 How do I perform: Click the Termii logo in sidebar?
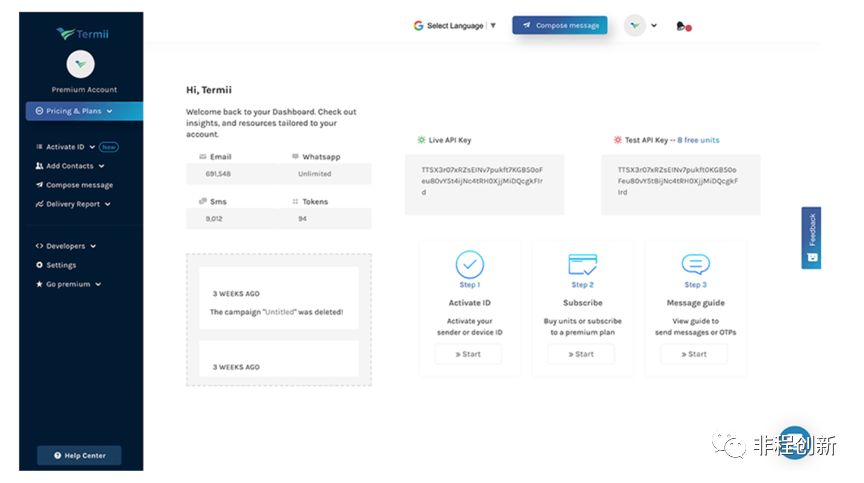tap(80, 33)
